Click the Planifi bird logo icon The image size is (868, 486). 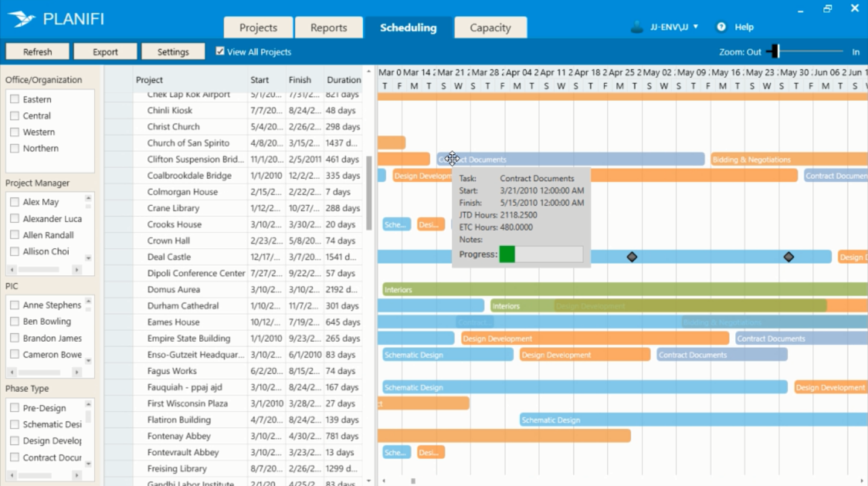[x=21, y=19]
